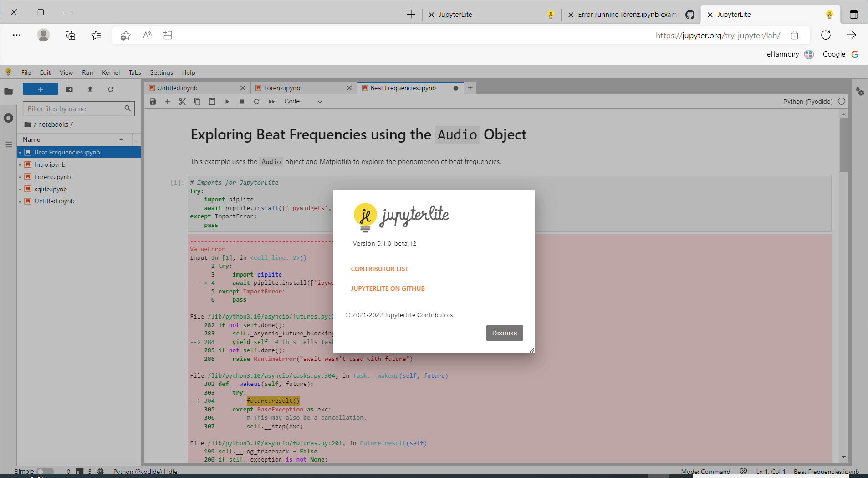Open the file browser icon in the left sidebar
This screenshot has width=868, height=478.
(x=8, y=91)
